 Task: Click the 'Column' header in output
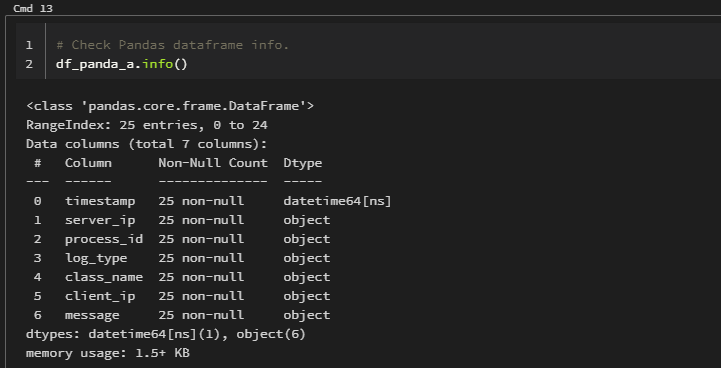(x=88, y=163)
